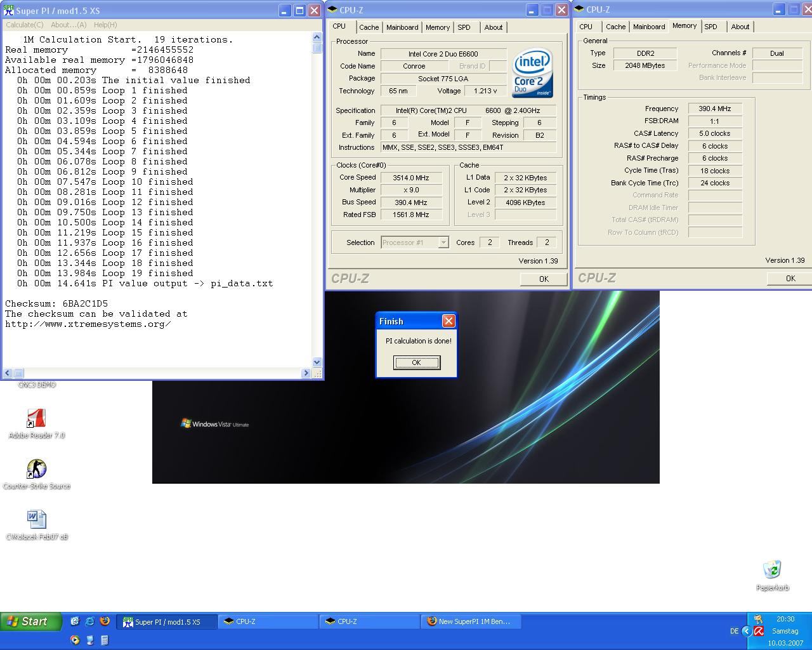Click the CAS# Latency 5.0 clocks field
Image resolution: width=812 pixels, height=650 pixels.
(x=715, y=133)
